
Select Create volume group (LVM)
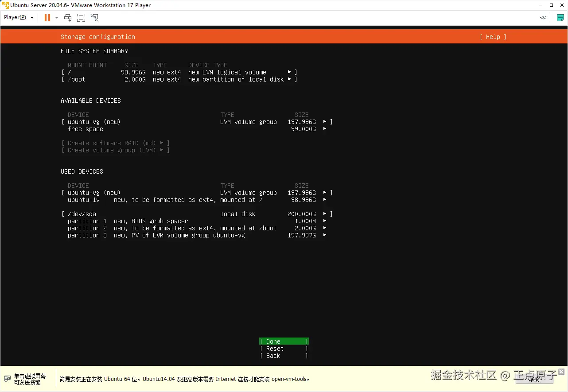(116, 150)
